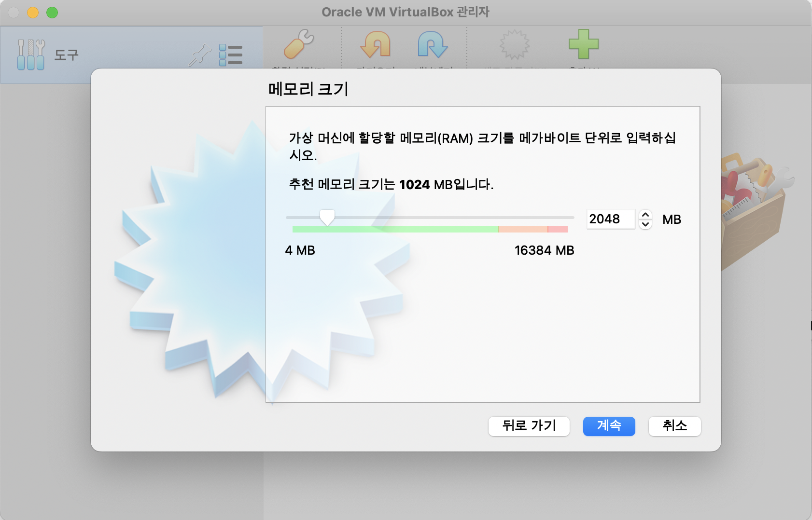
Task: Open the tools pin/wrench icon
Action: [200, 55]
